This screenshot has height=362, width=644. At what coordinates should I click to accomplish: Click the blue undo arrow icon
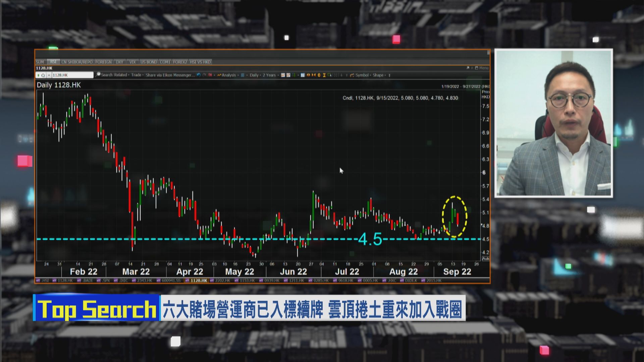199,75
